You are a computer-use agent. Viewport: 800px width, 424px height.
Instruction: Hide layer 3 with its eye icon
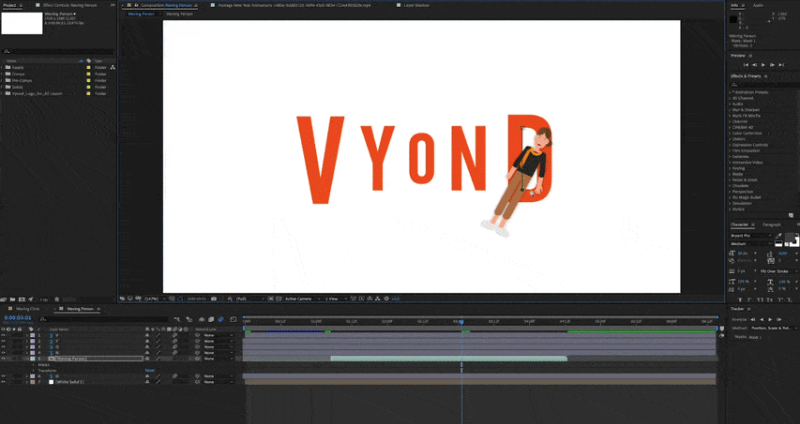click(x=3, y=346)
